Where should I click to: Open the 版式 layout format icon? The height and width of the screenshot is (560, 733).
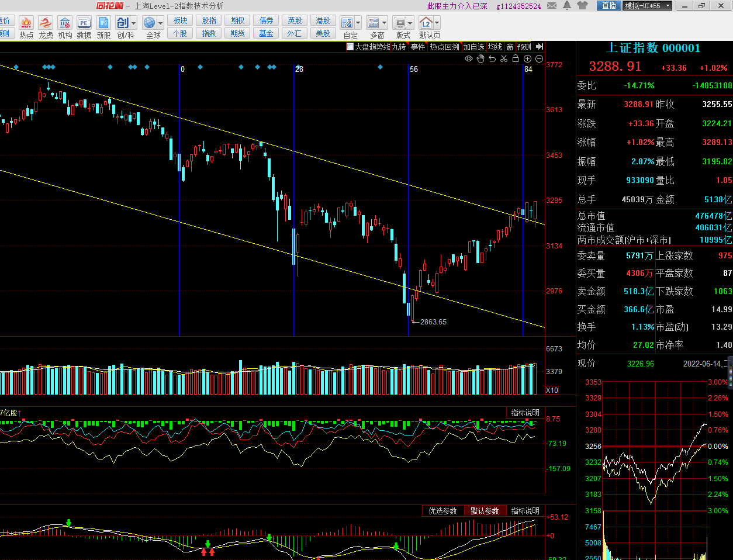click(400, 23)
